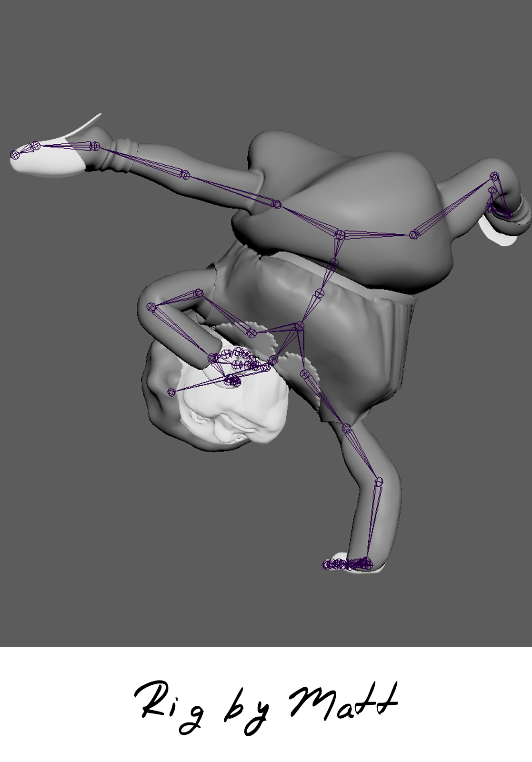
Task: Select the knee joint of the bent leg
Action: point(494,177)
